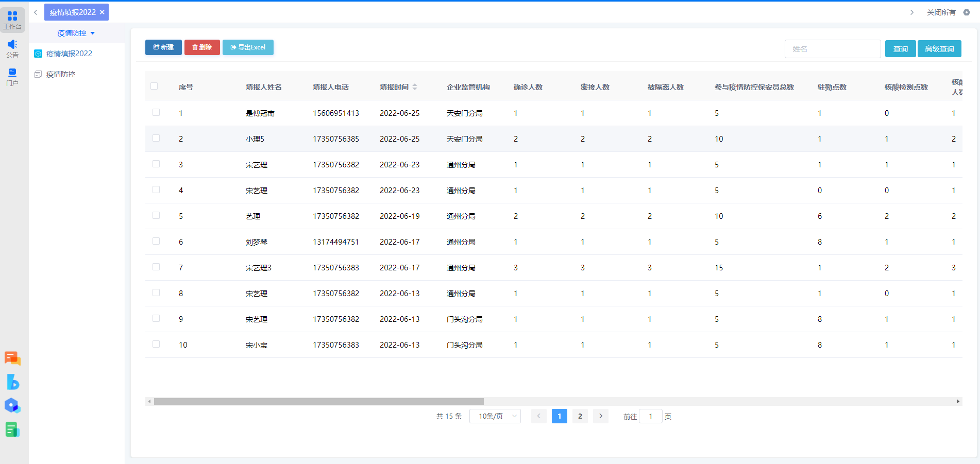Expand the 疫情防控 dropdown menu
The image size is (980, 464).
click(76, 33)
